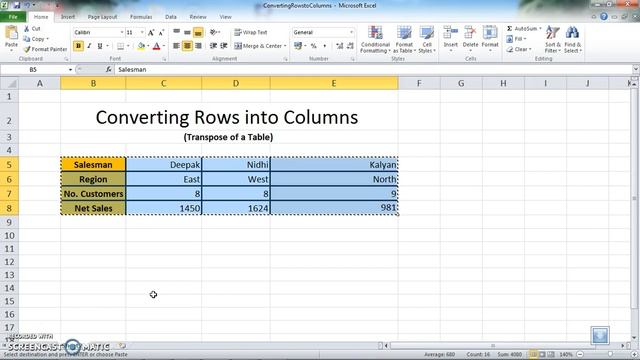640x360 pixels.
Task: Open the File tab
Action: click(x=13, y=17)
